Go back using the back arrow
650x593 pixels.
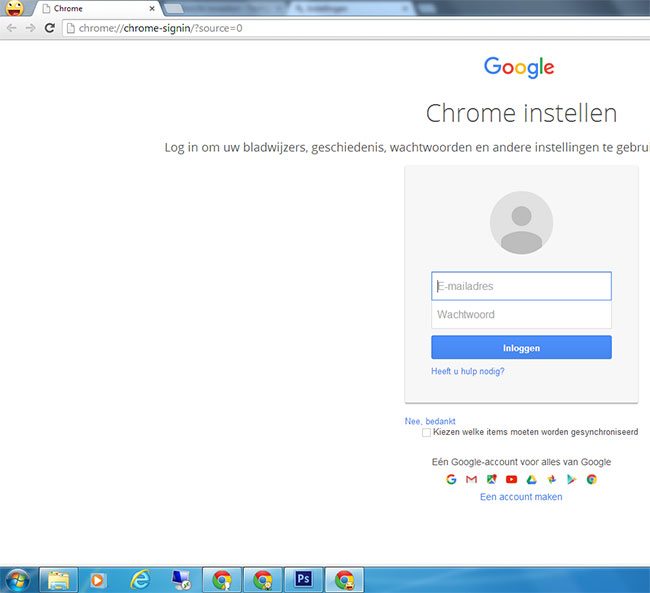click(x=12, y=28)
